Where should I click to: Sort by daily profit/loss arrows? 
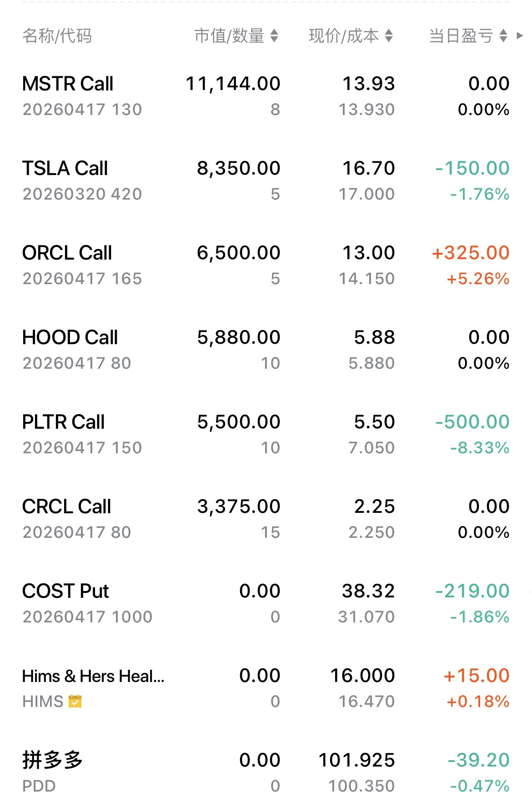tap(503, 35)
